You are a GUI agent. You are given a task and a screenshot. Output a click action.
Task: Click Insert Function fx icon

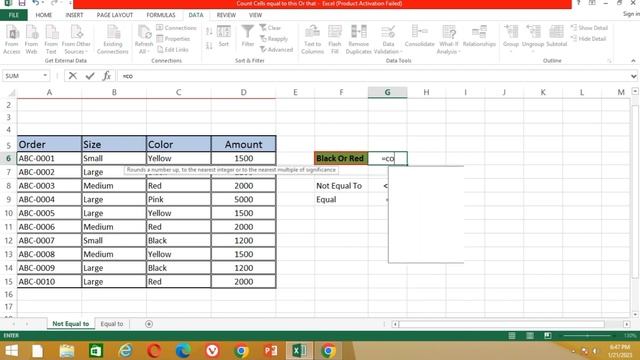(x=107, y=76)
